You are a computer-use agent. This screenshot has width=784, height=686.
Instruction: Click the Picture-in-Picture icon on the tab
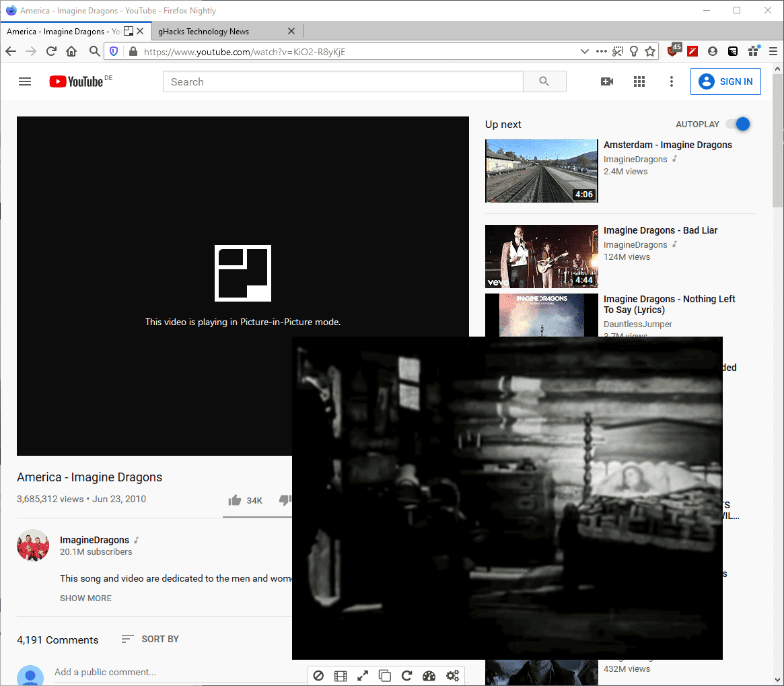pos(129,31)
